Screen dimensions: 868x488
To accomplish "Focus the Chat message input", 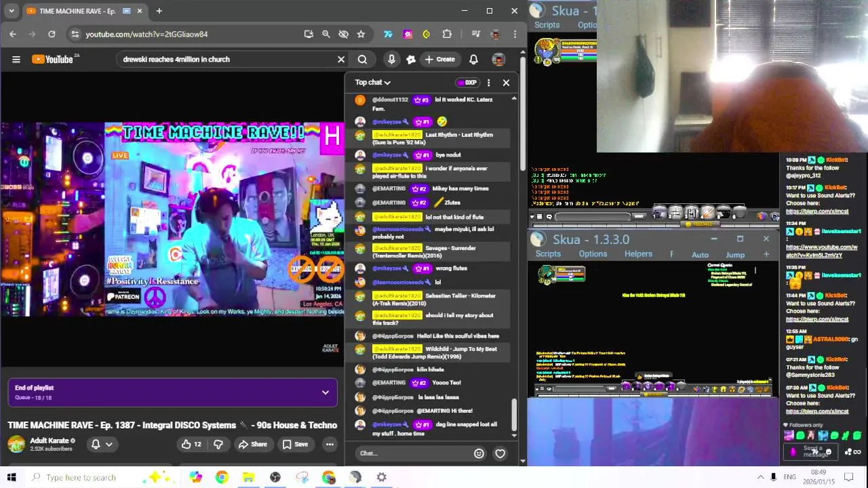I will click(x=414, y=453).
